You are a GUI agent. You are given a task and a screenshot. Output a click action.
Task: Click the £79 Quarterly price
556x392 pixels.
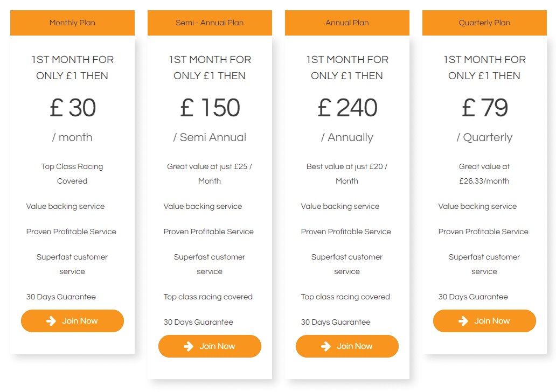click(x=484, y=108)
